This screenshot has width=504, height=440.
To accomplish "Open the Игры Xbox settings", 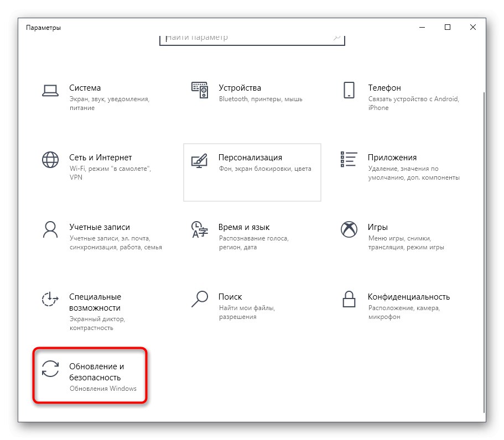I will [x=349, y=227].
